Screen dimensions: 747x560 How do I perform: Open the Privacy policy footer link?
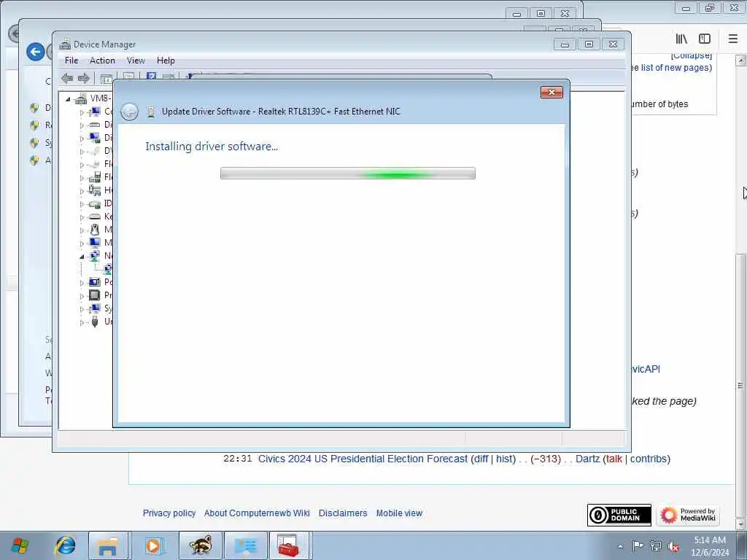point(169,513)
